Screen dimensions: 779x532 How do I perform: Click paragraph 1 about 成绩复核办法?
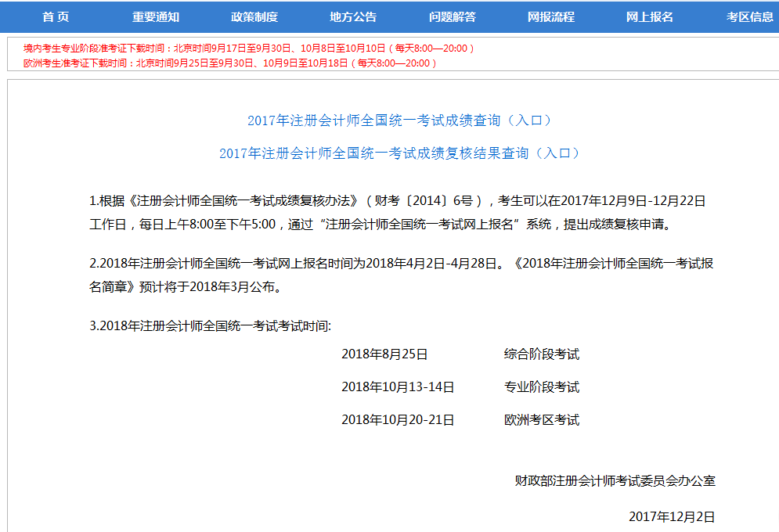click(398, 213)
